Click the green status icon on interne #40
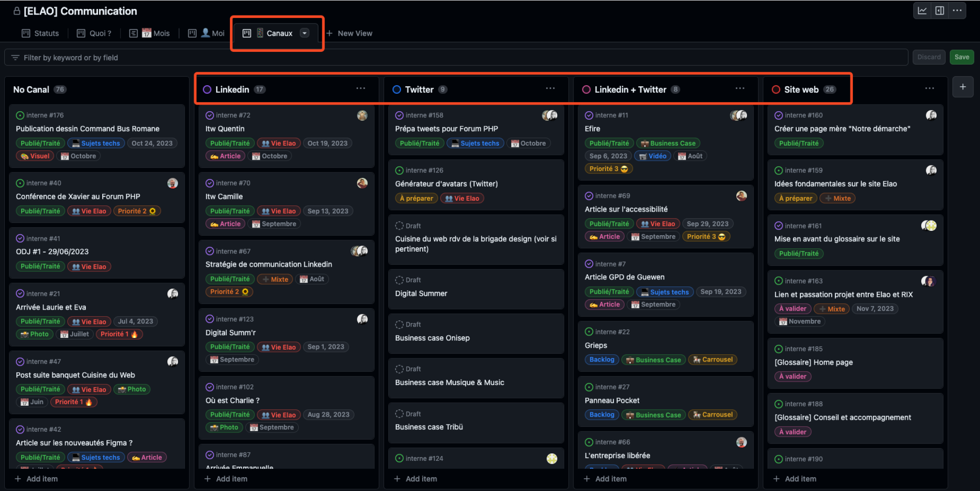Image resolution: width=980 pixels, height=491 pixels. pyautogui.click(x=19, y=183)
